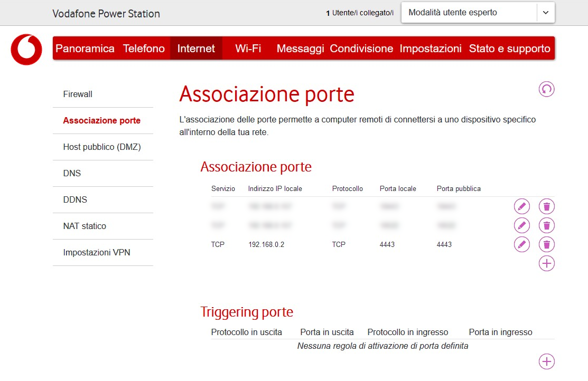Add a new port triggering rule
Image resolution: width=588 pixels, height=381 pixels.
point(546,361)
